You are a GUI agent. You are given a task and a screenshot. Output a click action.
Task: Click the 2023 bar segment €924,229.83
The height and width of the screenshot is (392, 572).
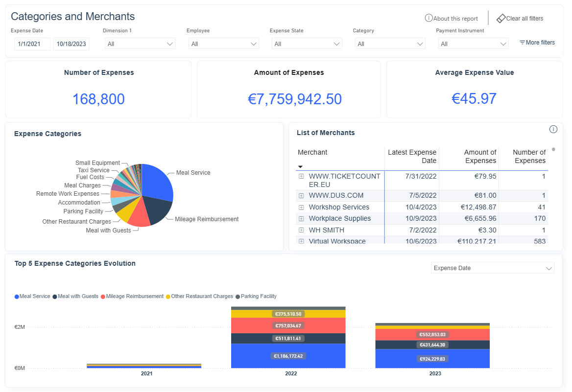(432, 359)
